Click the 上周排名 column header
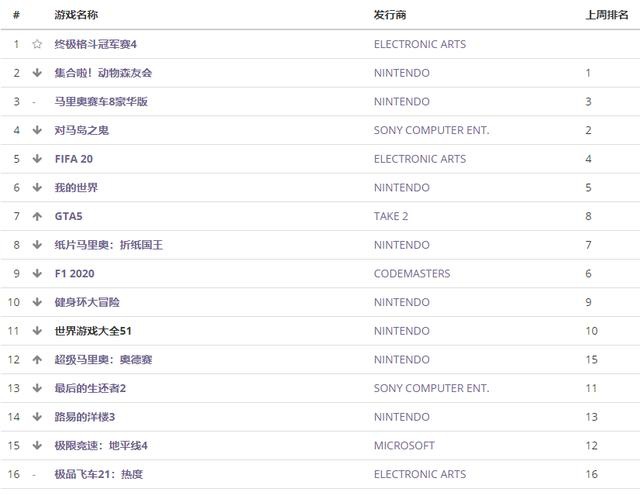Image resolution: width=640 pixels, height=495 pixels. click(x=606, y=15)
